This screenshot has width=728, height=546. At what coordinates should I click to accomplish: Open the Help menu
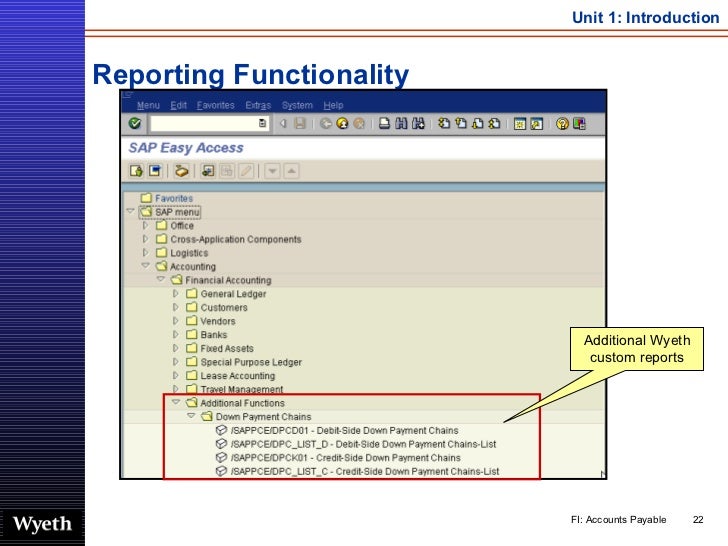[333, 105]
